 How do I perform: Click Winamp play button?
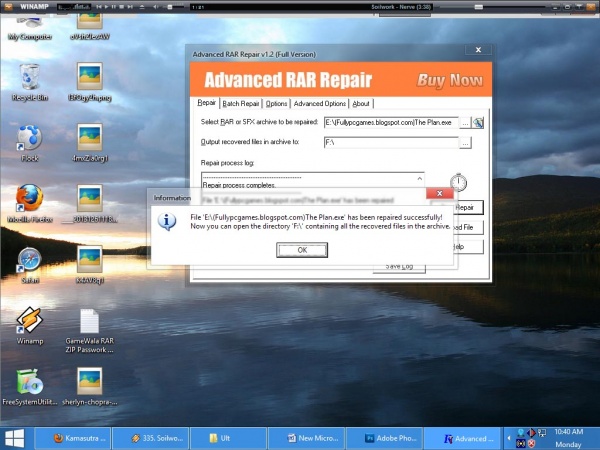coord(106,7)
